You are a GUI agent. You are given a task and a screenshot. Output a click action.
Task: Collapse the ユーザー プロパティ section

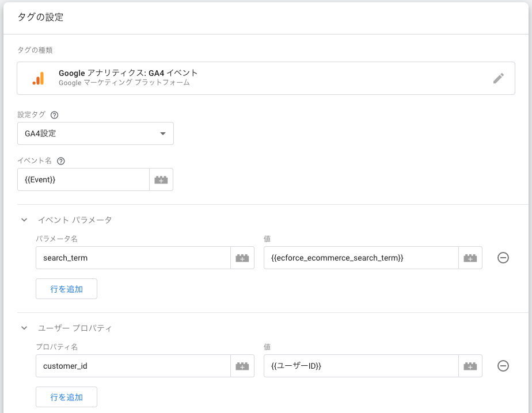[24, 328]
